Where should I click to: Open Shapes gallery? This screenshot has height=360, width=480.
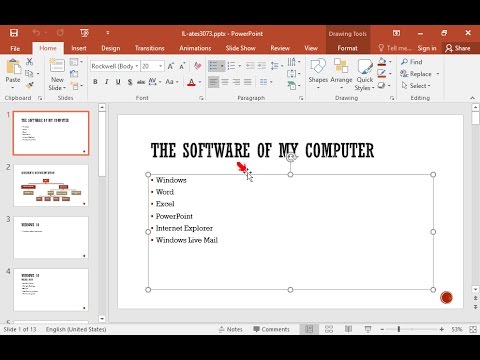tap(318, 74)
